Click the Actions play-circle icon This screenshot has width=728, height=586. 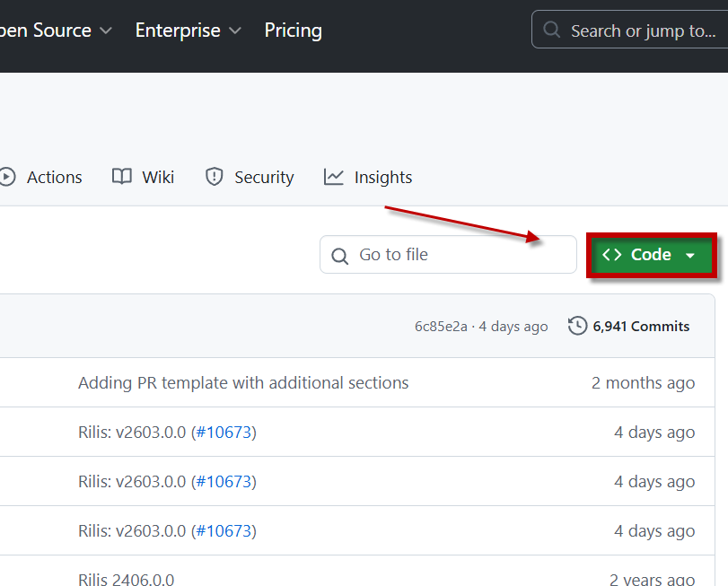click(x=7, y=177)
